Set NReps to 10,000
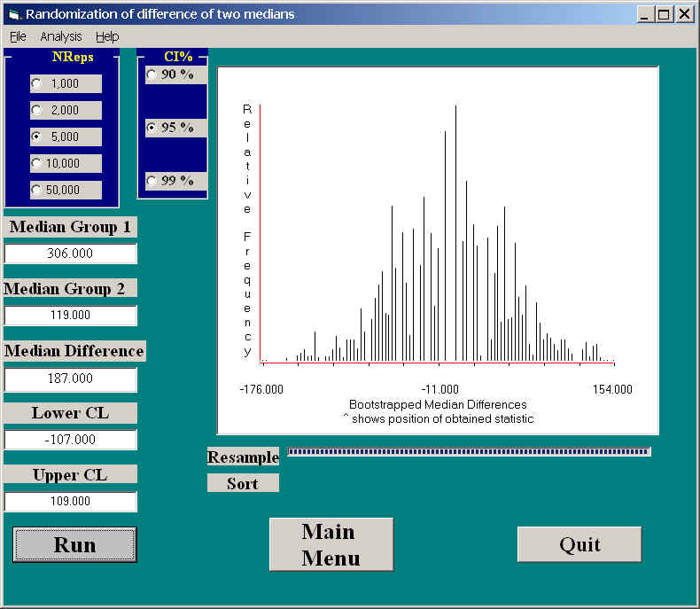Viewport: 700px width, 609px height. (x=36, y=163)
